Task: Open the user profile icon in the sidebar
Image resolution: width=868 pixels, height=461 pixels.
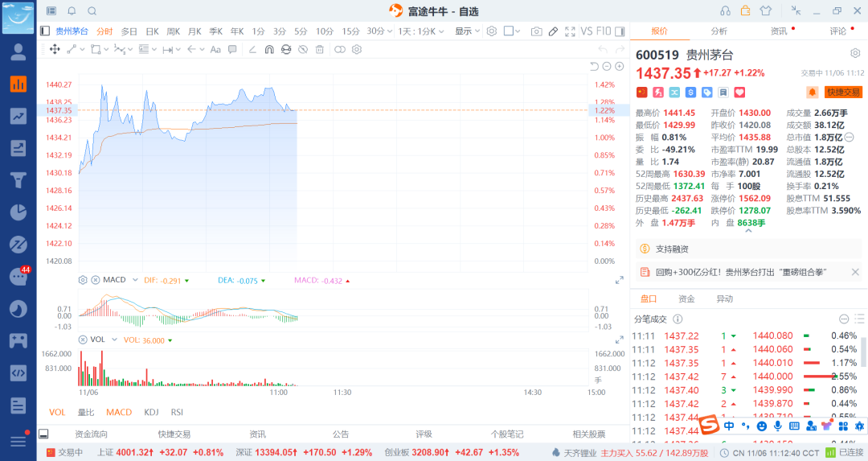Action: tap(18, 51)
